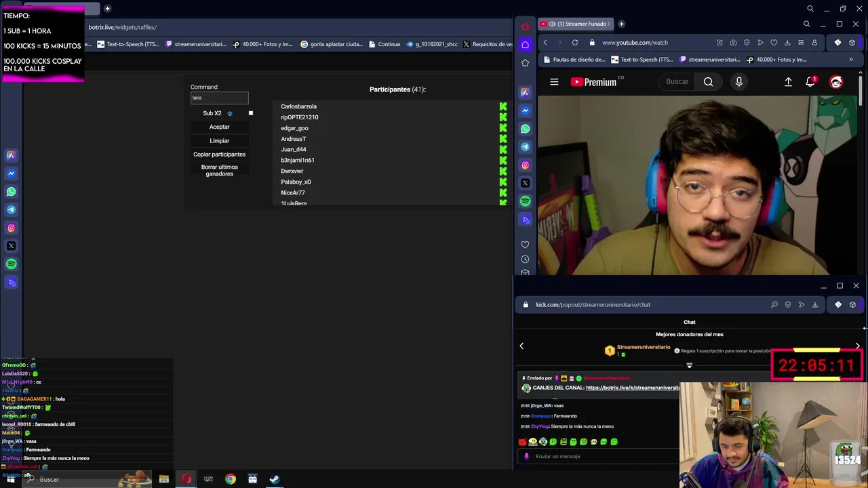868x488 pixels.
Task: Open Text-to-Speech bookmark in botrix window
Action: tap(129, 44)
